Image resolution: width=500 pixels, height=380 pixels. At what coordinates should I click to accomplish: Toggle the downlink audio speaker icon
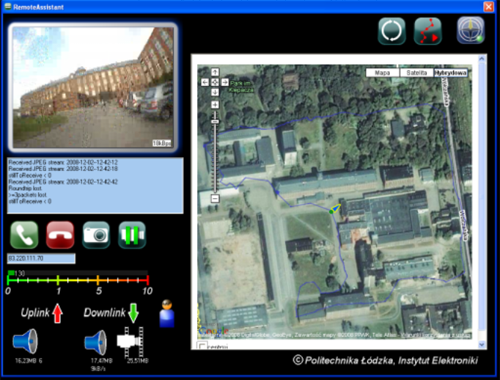point(95,342)
